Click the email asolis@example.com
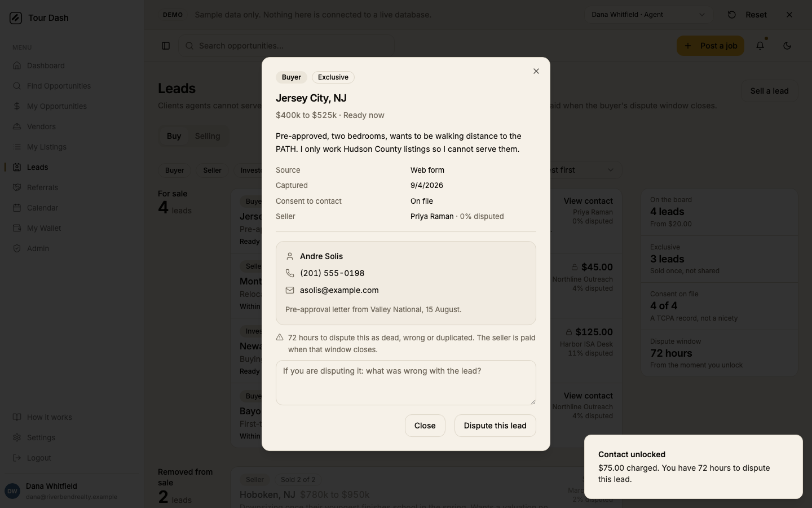Screen dimensions: 812x508 point(339,290)
